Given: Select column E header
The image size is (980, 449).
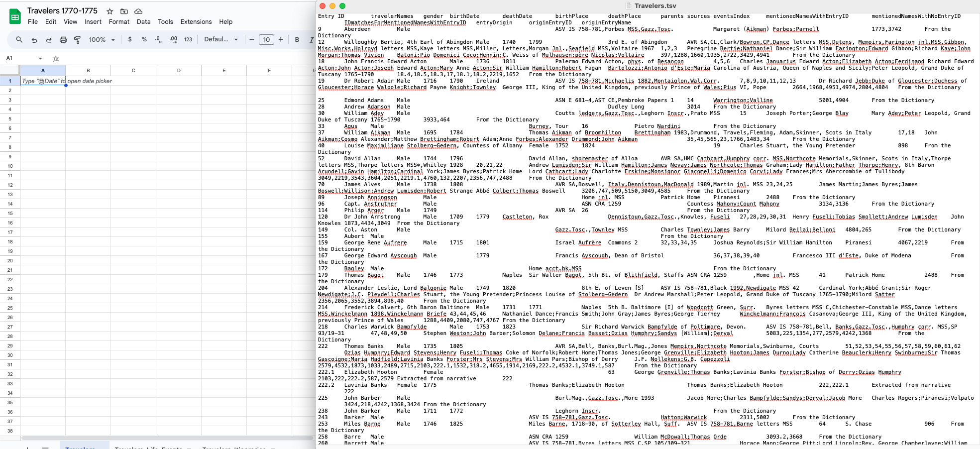Looking at the screenshot, I should coord(224,70).
